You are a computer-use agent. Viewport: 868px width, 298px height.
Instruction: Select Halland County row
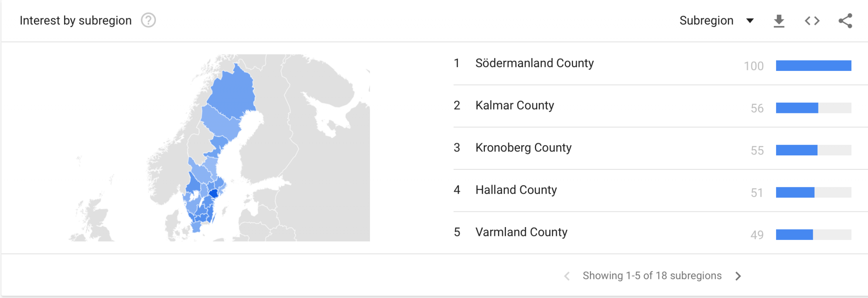(516, 190)
